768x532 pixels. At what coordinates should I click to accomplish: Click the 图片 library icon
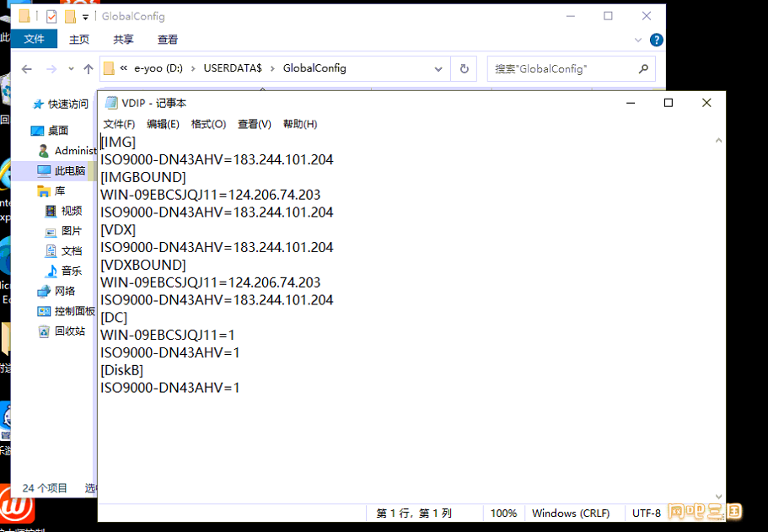tap(51, 232)
